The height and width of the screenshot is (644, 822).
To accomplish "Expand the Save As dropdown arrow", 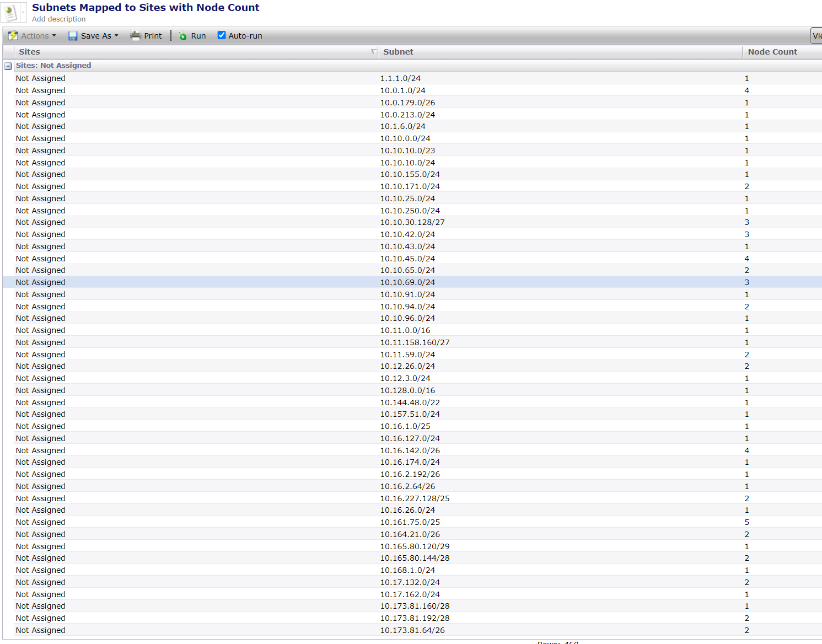I will tap(116, 36).
